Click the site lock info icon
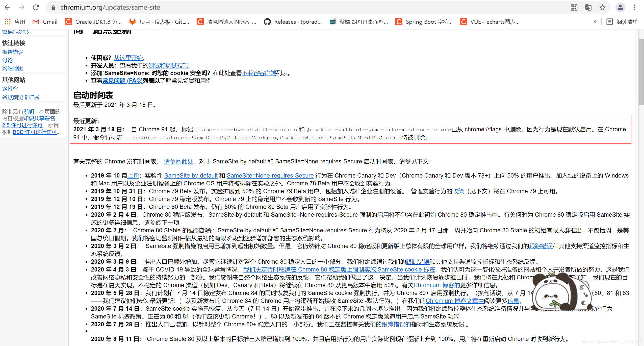This screenshot has width=644, height=346. point(53,8)
